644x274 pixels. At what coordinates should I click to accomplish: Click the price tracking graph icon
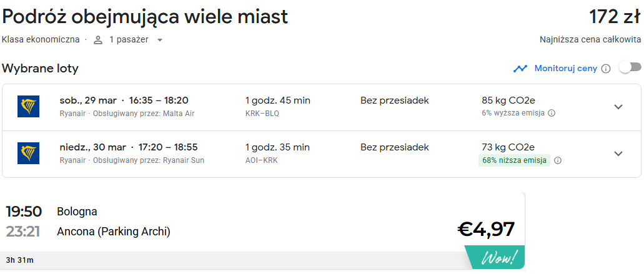520,69
